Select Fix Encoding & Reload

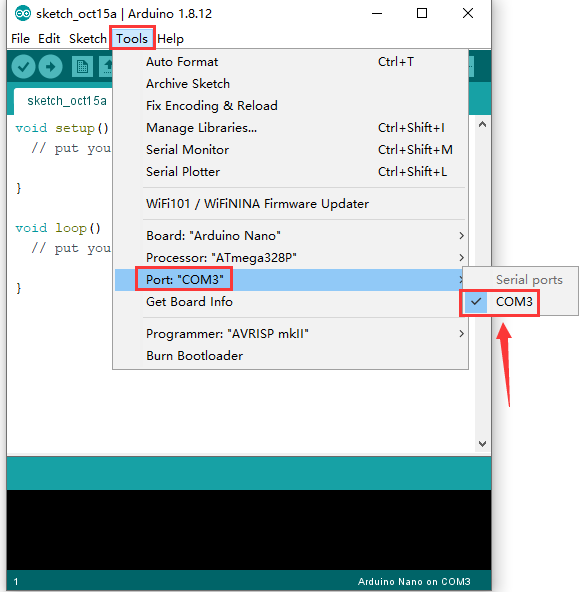(290, 106)
